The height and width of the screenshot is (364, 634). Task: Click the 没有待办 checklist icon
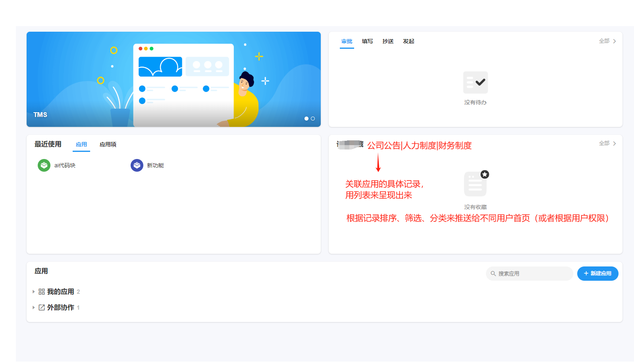[x=476, y=82]
